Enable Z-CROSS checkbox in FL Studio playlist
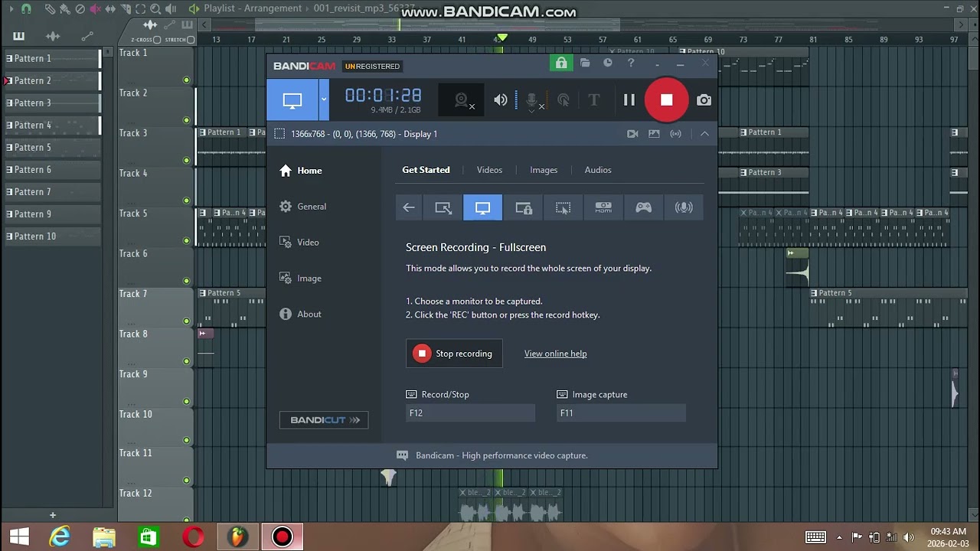 157,40
